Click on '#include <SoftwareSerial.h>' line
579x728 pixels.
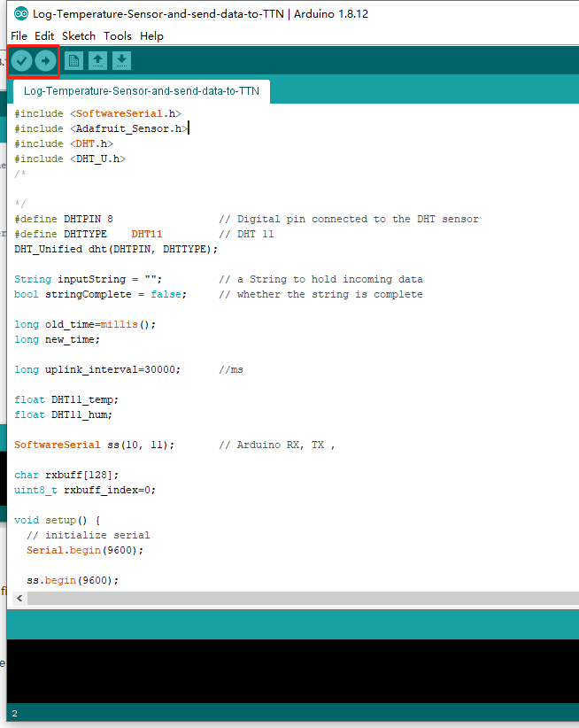point(97,113)
